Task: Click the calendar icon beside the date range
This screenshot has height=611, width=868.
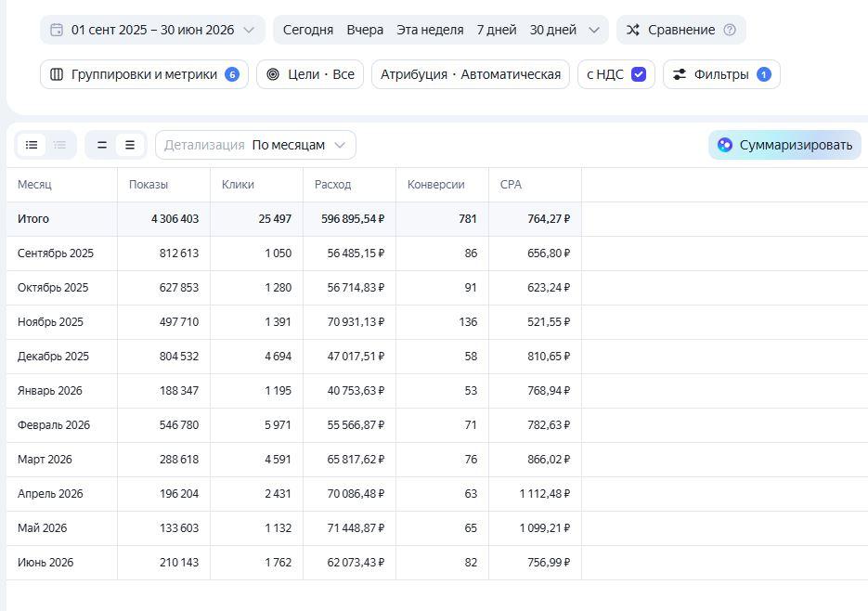Action: click(57, 30)
